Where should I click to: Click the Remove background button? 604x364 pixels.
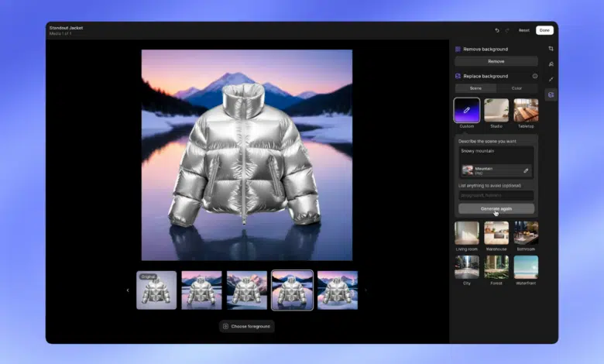tap(496, 60)
